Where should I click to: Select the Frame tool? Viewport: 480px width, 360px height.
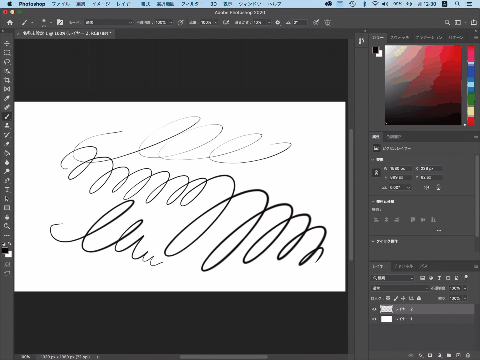coord(7,89)
